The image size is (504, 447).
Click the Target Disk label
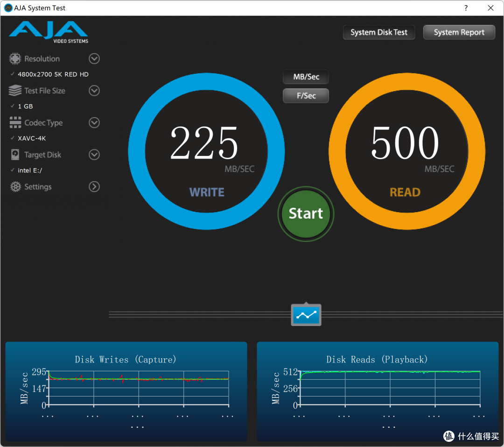[43, 155]
